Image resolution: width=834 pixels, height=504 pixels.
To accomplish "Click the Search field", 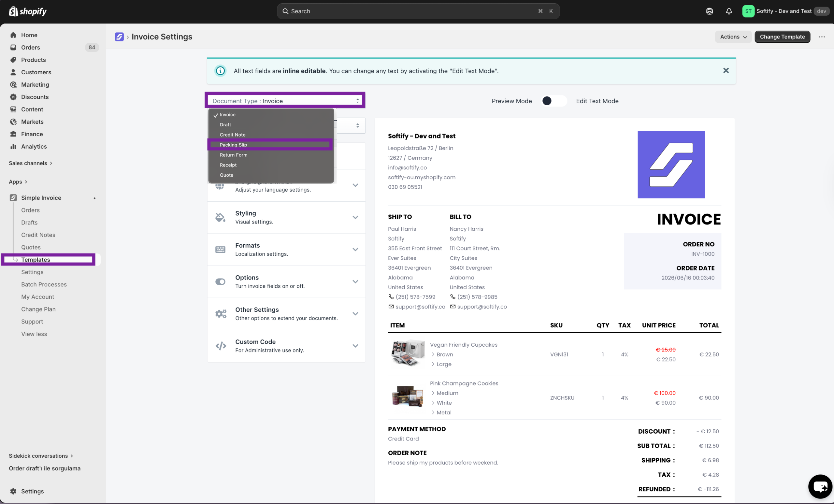I will (x=418, y=11).
